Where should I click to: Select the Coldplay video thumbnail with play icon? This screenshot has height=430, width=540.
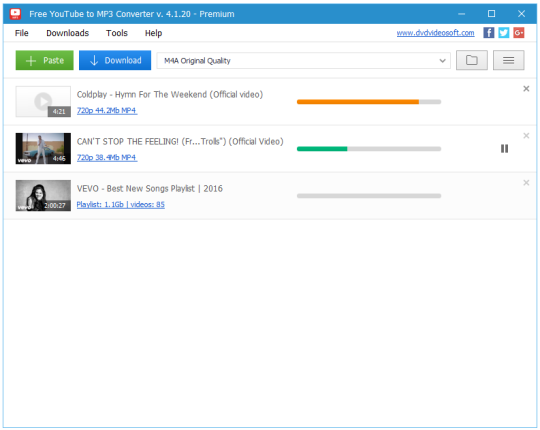43,102
